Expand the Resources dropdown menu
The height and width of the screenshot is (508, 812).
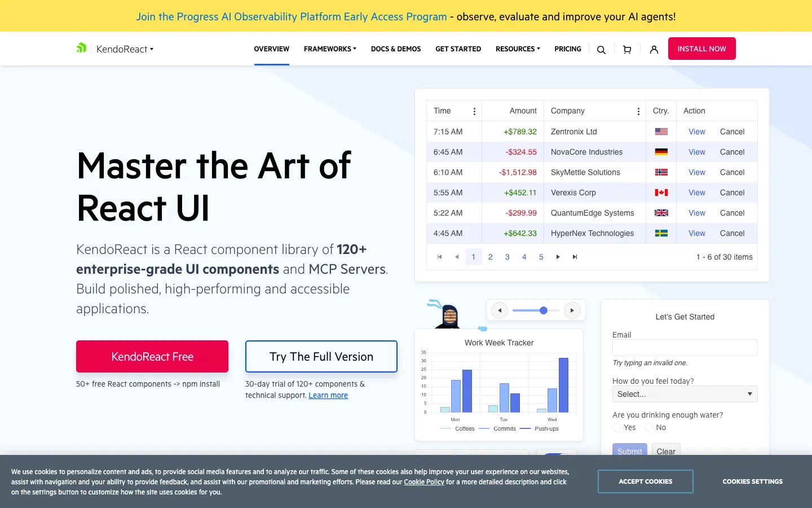tap(518, 49)
